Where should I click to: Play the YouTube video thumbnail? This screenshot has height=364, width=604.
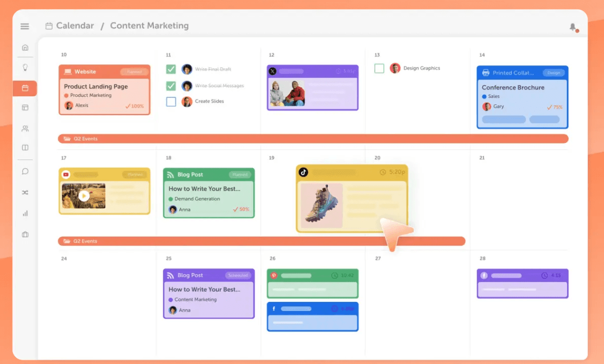tap(84, 196)
